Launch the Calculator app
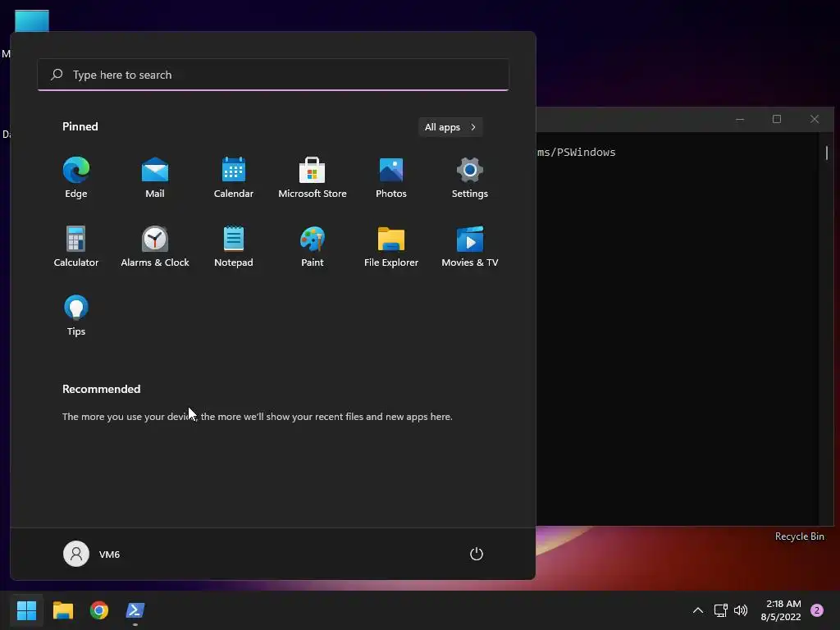840x630 pixels. (x=76, y=246)
